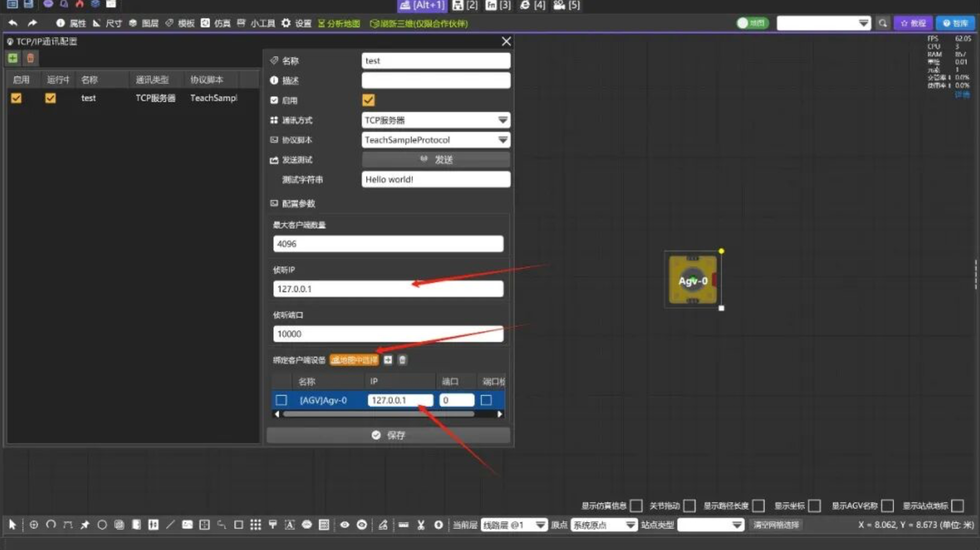
Task: Check the [AGV]Agv-0 row selection checkbox
Action: (281, 400)
